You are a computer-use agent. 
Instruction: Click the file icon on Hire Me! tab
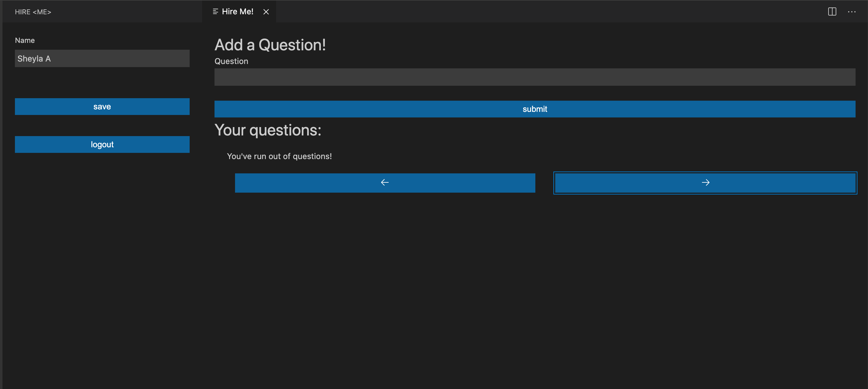215,11
